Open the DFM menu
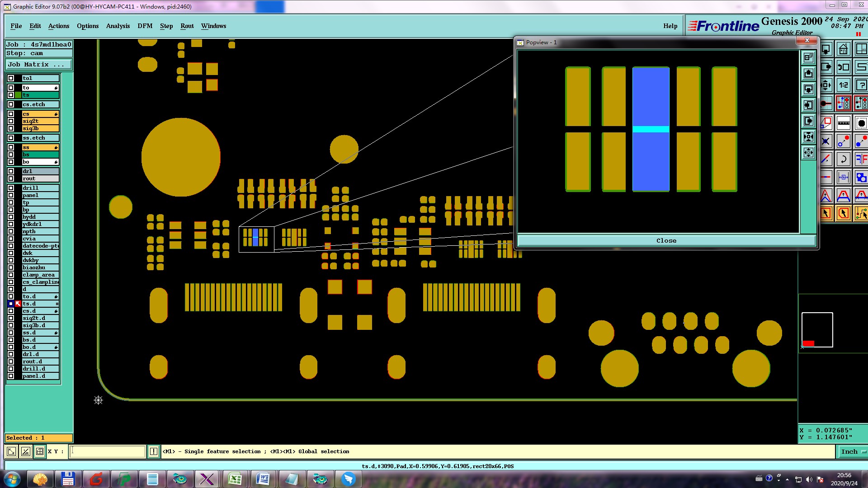The height and width of the screenshot is (488, 868). (x=145, y=26)
